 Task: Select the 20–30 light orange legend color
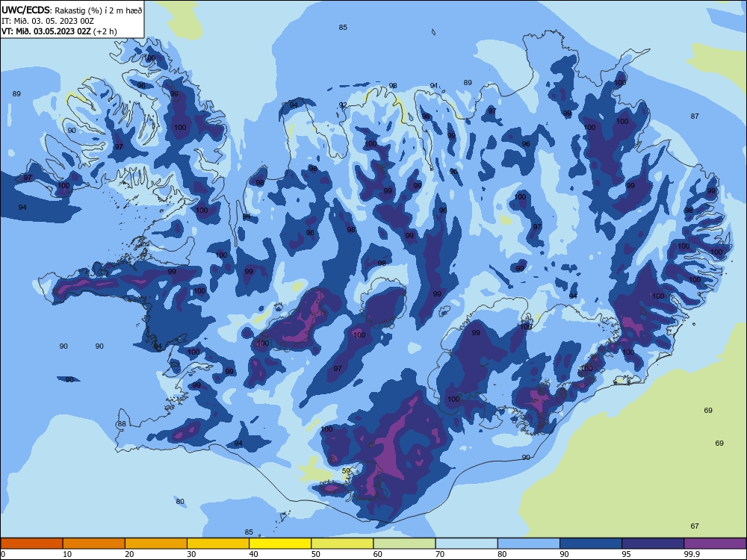pos(156,544)
